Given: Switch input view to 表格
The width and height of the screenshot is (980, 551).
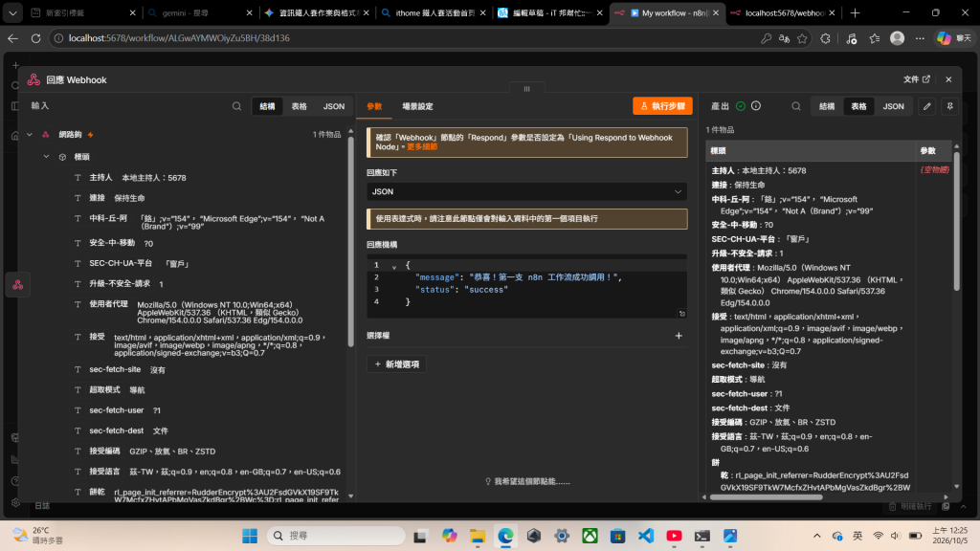Looking at the screenshot, I should click(299, 106).
